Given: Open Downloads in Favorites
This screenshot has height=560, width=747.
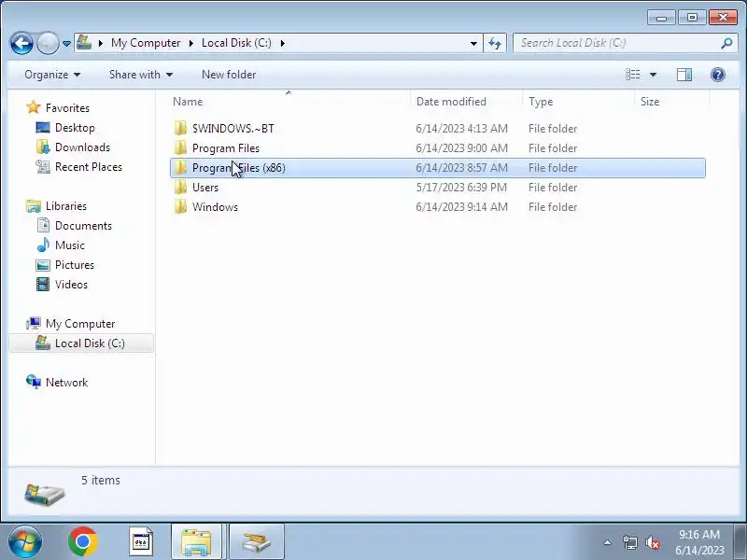Looking at the screenshot, I should coord(82,147).
